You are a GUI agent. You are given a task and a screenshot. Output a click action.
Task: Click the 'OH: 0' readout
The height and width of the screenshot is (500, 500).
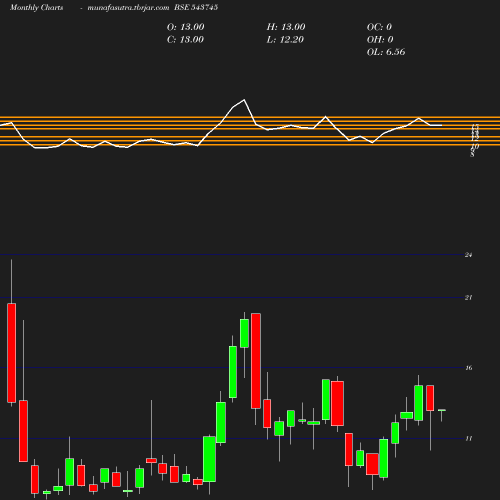[380, 40]
